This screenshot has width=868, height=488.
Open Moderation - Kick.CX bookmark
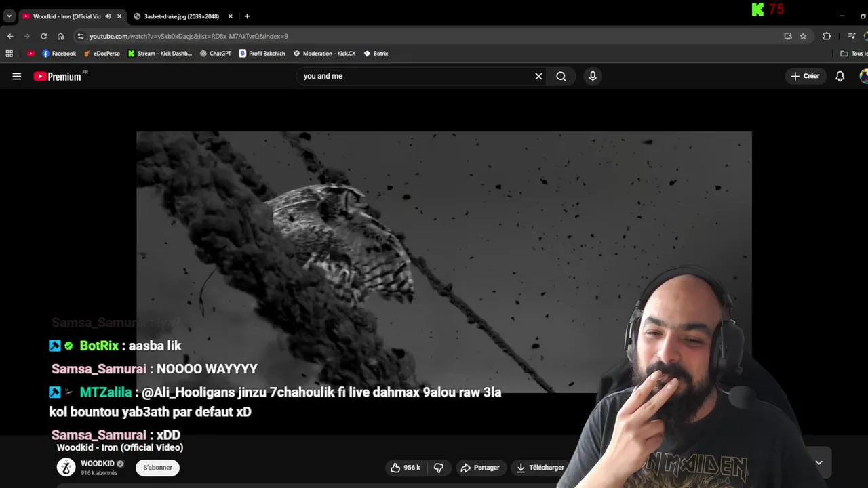point(324,54)
